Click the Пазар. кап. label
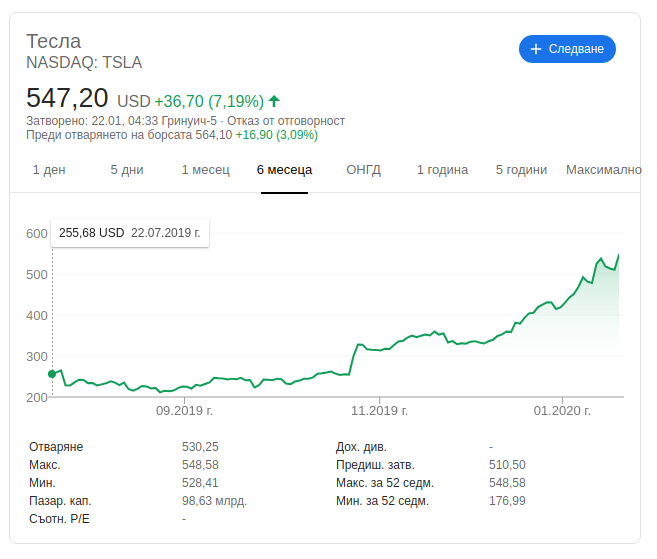This screenshot has height=559, width=657. pos(60,501)
